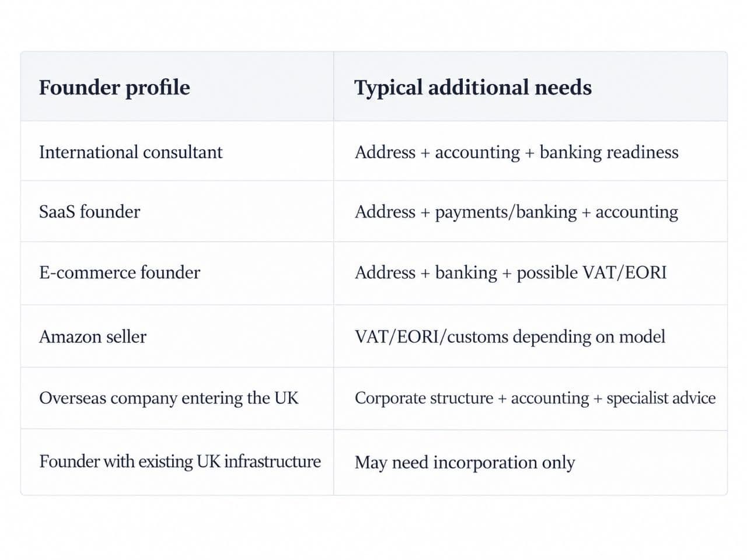
Task: Select Overseas company entering the UK cell
Action: tap(177, 398)
